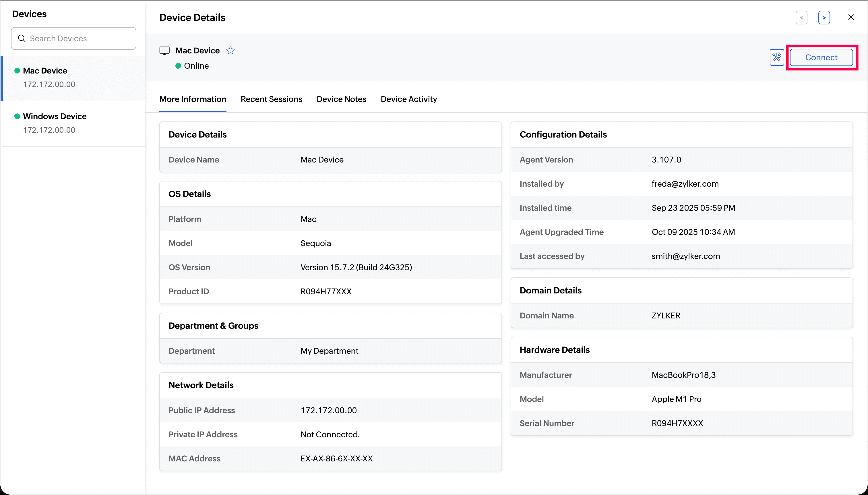Open the tools wrench icon beside Connect
Viewport: 868px width, 495px height.
[776, 57]
